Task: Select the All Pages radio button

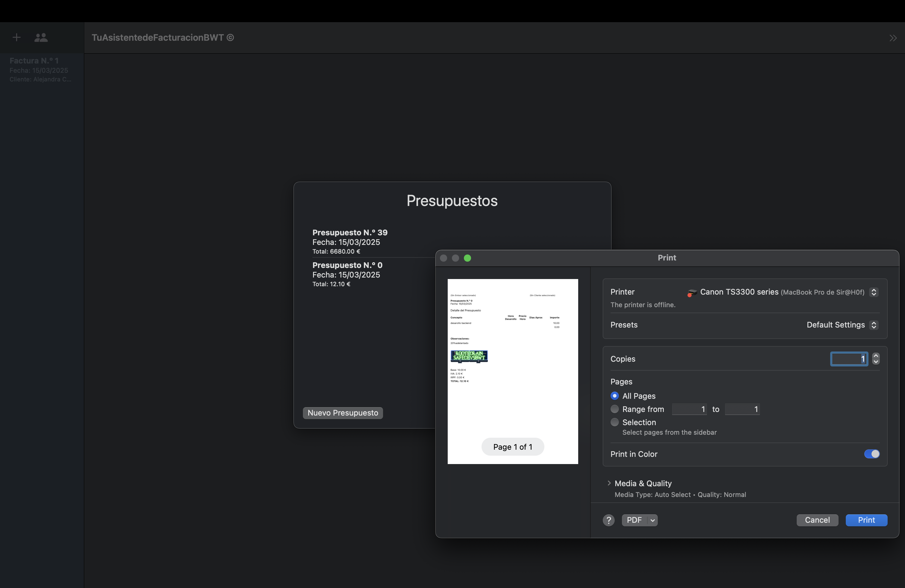Action: (x=614, y=396)
